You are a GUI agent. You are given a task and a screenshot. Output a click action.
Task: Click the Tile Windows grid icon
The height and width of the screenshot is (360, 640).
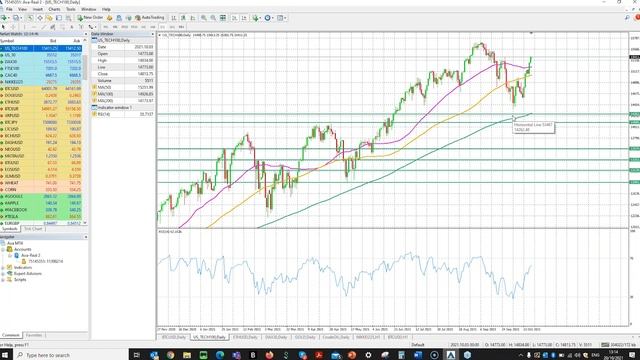tap(223, 18)
